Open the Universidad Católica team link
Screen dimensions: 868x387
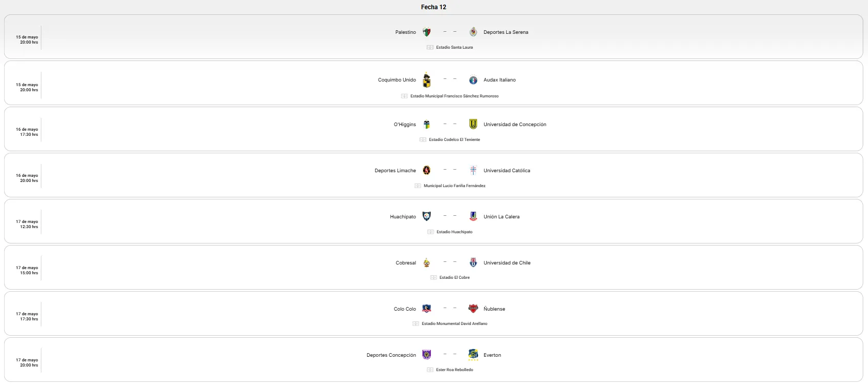(507, 171)
